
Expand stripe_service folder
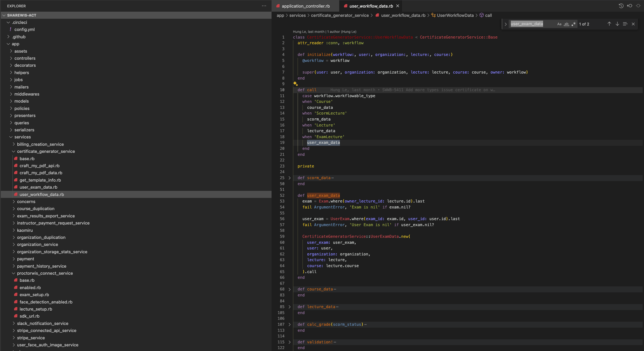coord(136,338)
